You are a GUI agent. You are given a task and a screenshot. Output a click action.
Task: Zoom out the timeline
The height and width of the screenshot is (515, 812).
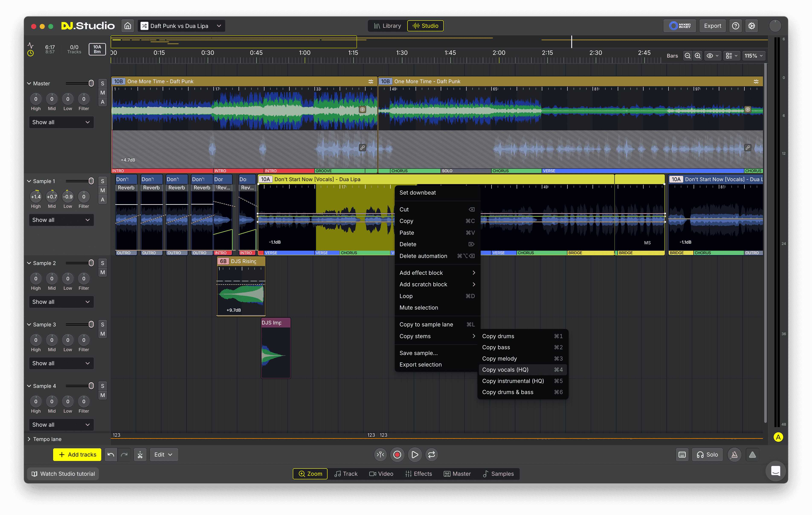687,56
